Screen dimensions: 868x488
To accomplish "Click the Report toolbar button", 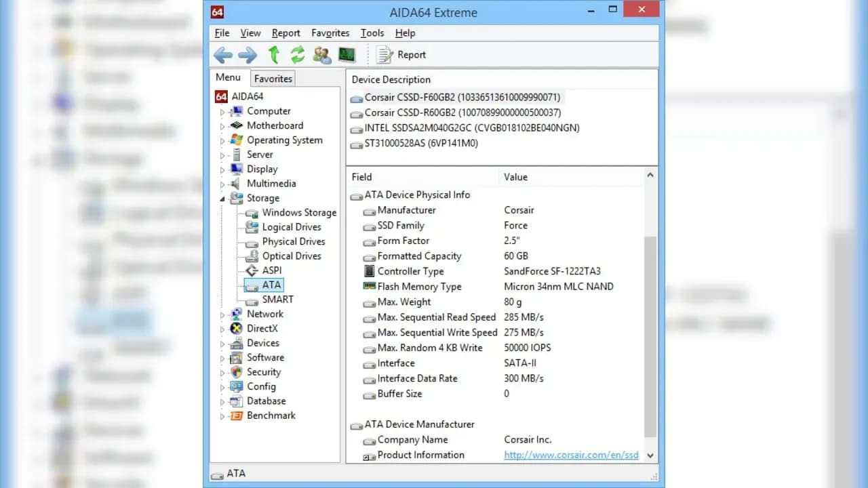I will [x=401, y=55].
